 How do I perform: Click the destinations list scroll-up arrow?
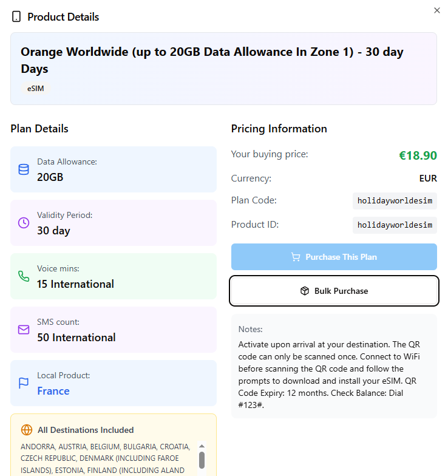click(x=202, y=446)
